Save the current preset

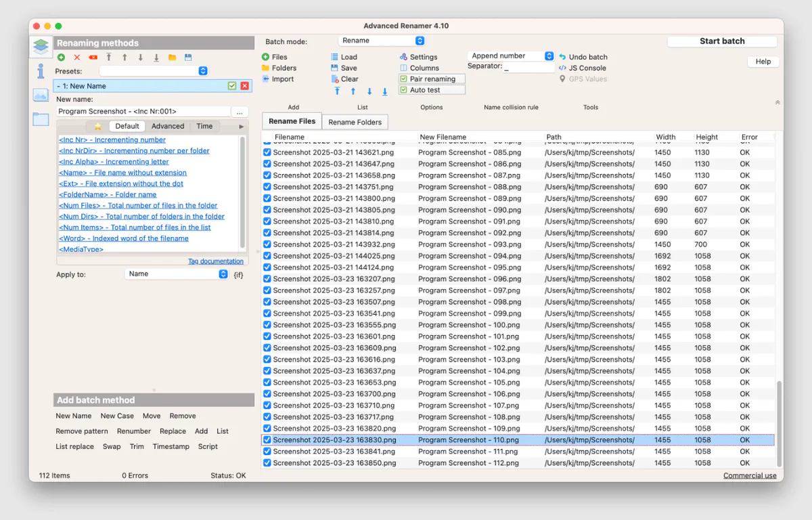(188, 58)
